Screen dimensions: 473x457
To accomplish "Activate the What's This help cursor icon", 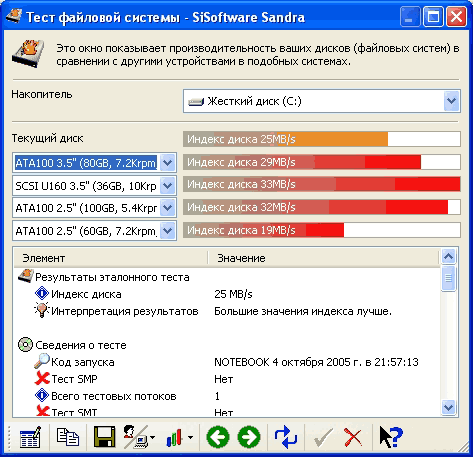I will tap(391, 437).
